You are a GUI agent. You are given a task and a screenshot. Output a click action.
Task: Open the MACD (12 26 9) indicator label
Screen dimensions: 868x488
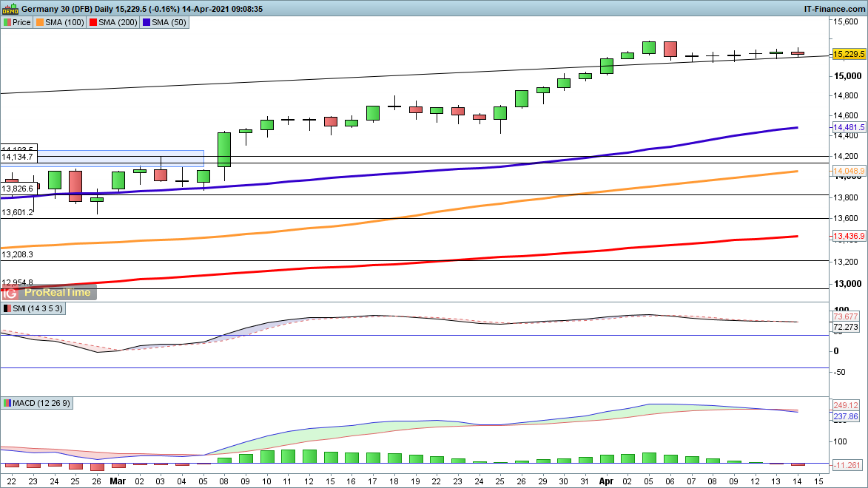point(41,403)
